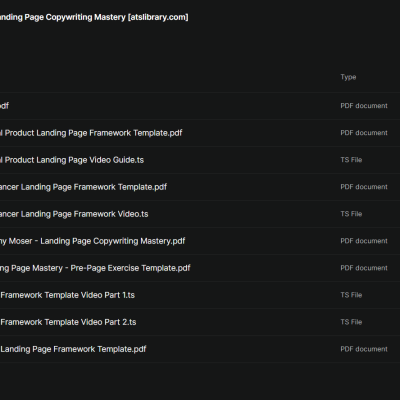Open the Framework Template Video Part 2.ts file
This screenshot has width=400, height=400.
click(68, 322)
